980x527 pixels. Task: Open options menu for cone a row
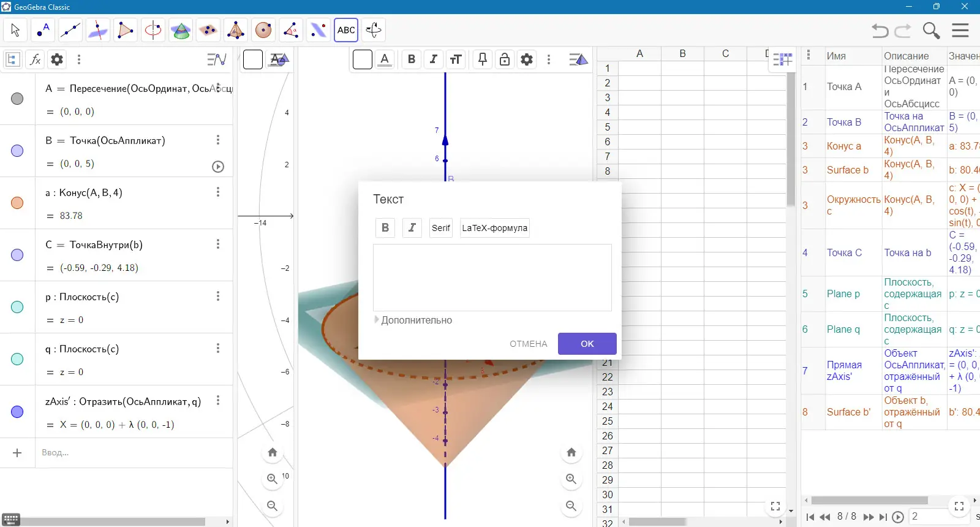coord(218,192)
